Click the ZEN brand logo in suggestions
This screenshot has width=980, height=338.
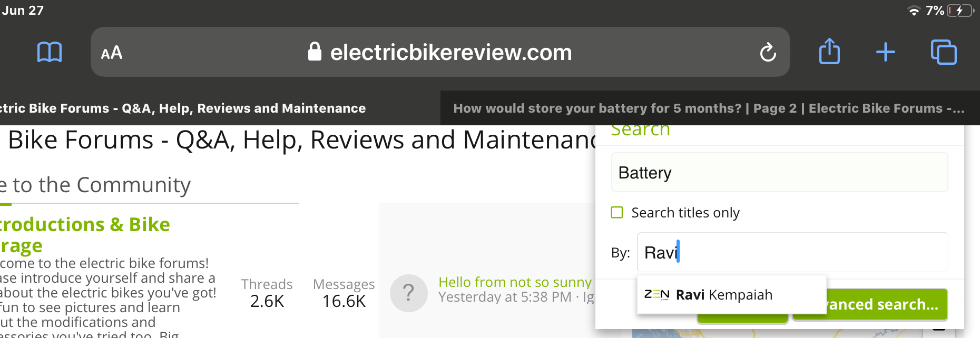[657, 294]
